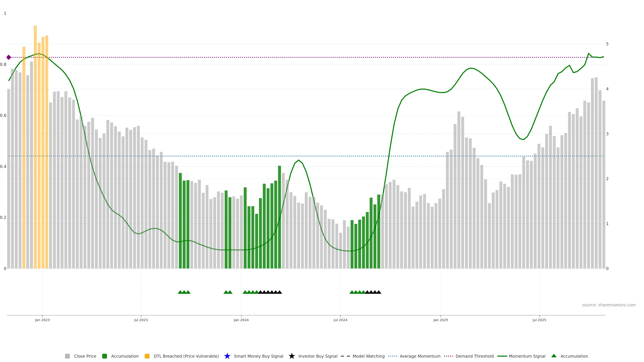Click the green Momentum Signal legend line
This screenshot has width=644, height=362.
pyautogui.click(x=502, y=356)
